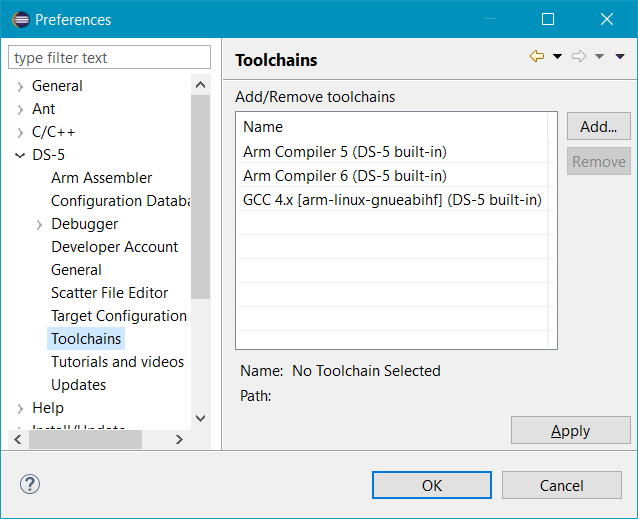The image size is (638, 519).
Task: Open the Scatter File Editor page
Action: tap(109, 293)
